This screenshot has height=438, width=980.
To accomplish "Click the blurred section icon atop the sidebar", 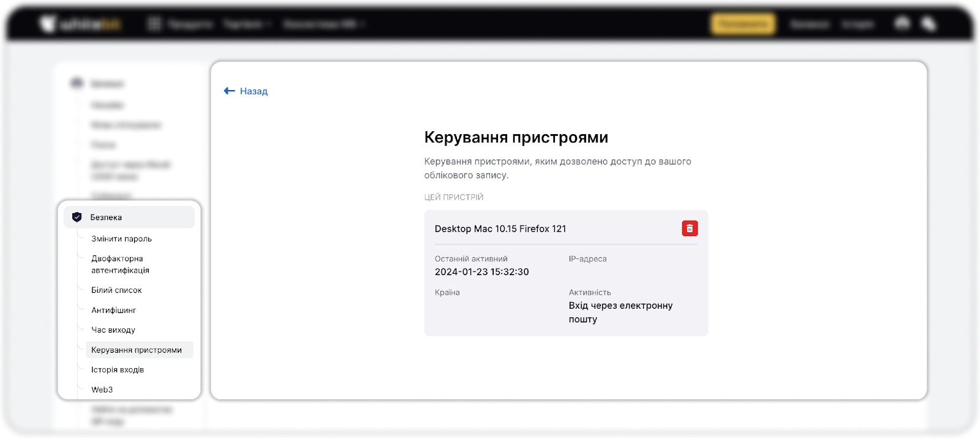I will click(77, 83).
